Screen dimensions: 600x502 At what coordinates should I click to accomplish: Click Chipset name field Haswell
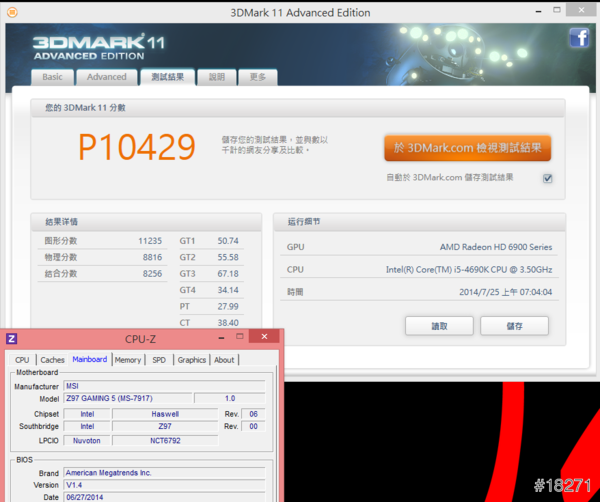coord(165,414)
